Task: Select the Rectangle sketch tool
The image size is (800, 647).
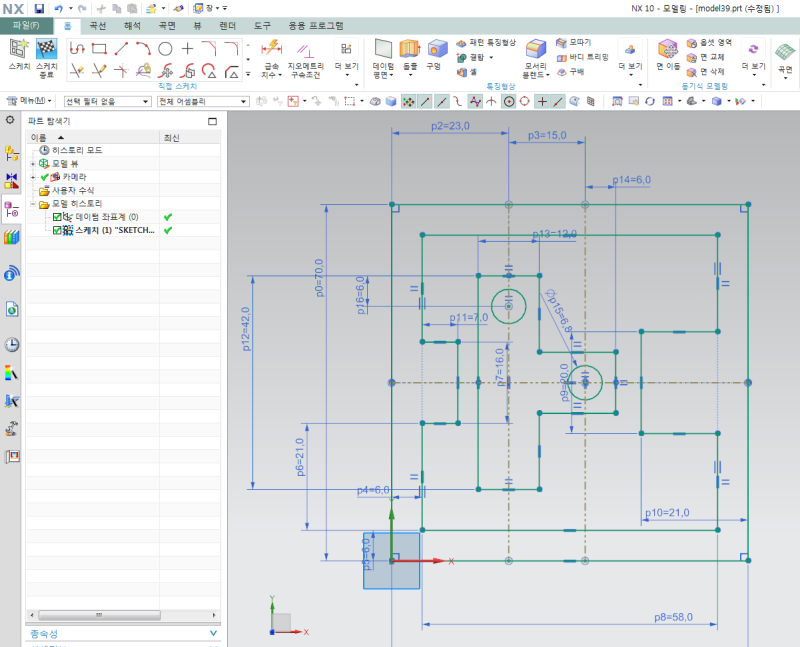Action: [98, 48]
